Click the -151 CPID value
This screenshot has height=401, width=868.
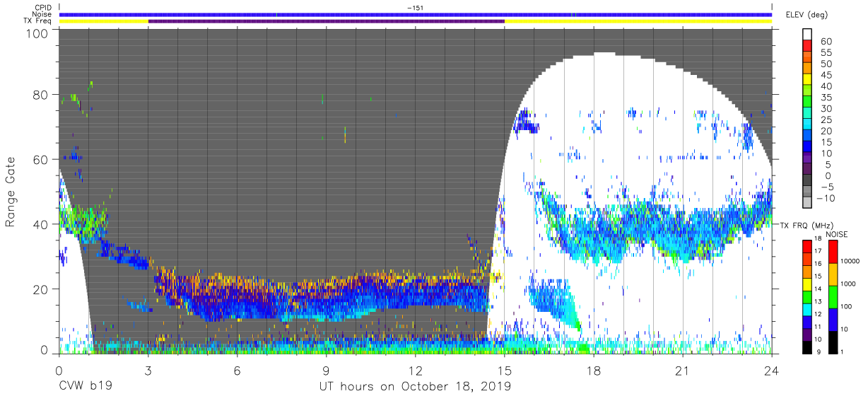coord(415,7)
